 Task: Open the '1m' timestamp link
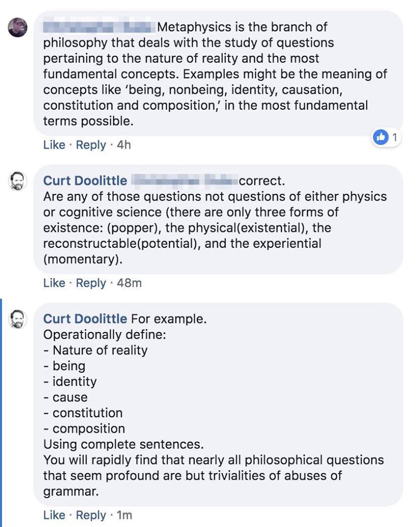[124, 515]
